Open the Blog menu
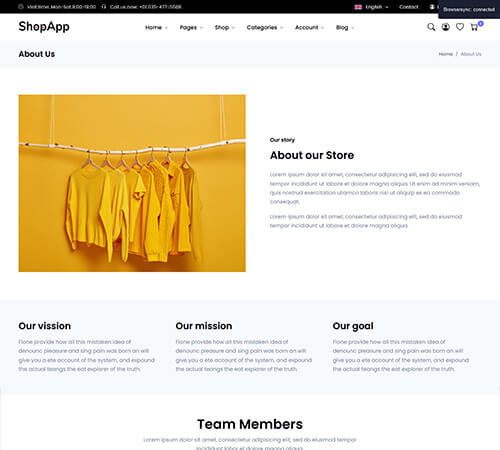This screenshot has height=450, width=500. (345, 27)
